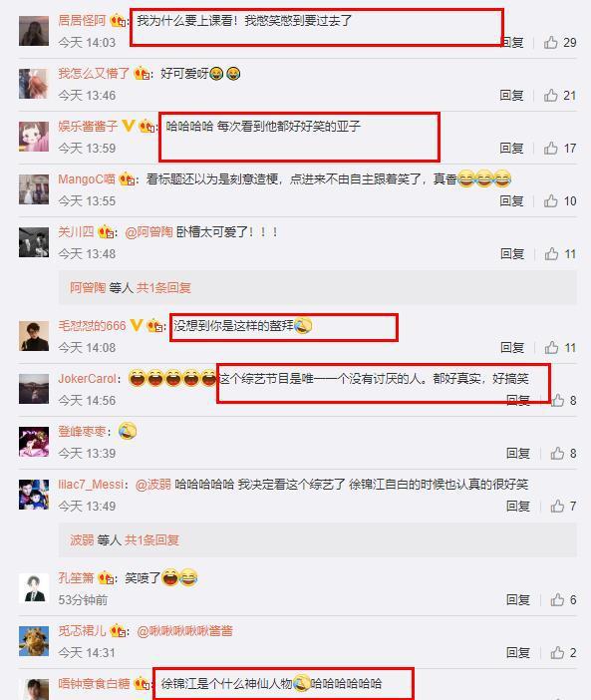Screen dimensions: 591x700
Task: Open the @波弱 mention link
Action: coord(153,485)
